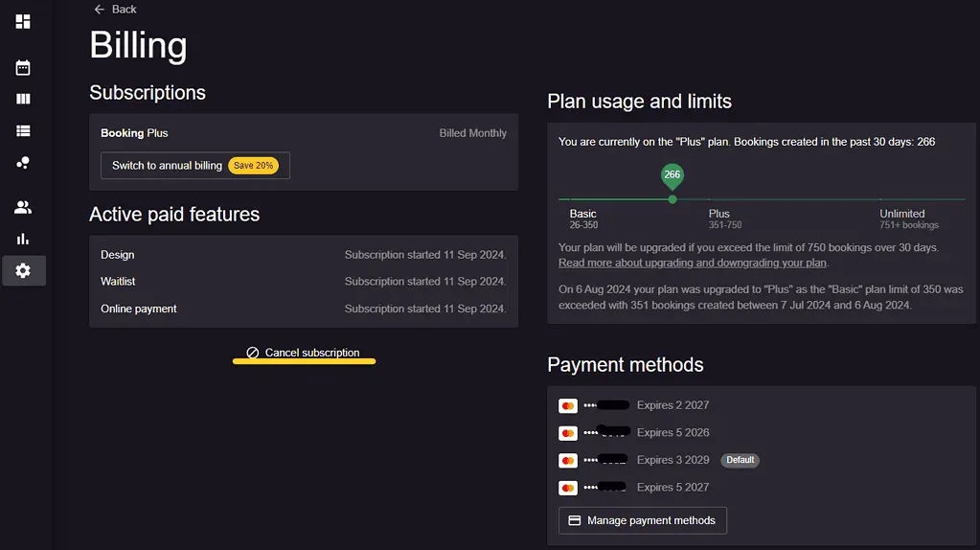Viewport: 980px width, 550px height.
Task: Click the 266 bookings usage marker
Action: point(672,175)
